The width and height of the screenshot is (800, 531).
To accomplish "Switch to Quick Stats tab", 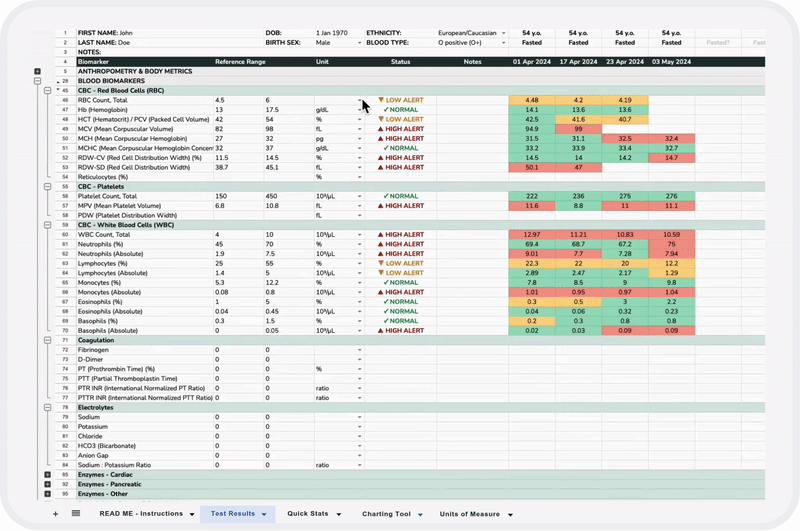I will (308, 514).
